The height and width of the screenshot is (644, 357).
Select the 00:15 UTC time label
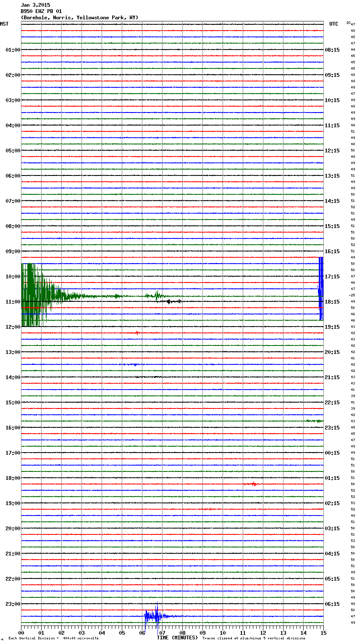332,453
